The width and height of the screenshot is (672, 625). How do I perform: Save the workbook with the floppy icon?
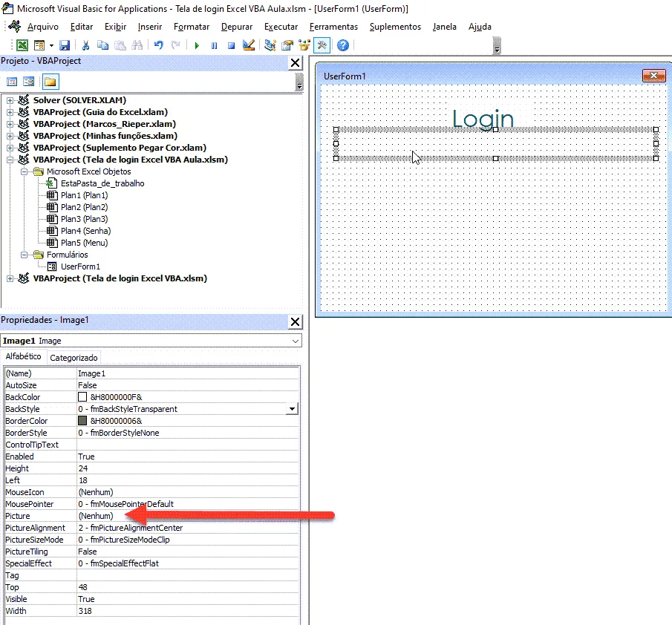tap(65, 45)
